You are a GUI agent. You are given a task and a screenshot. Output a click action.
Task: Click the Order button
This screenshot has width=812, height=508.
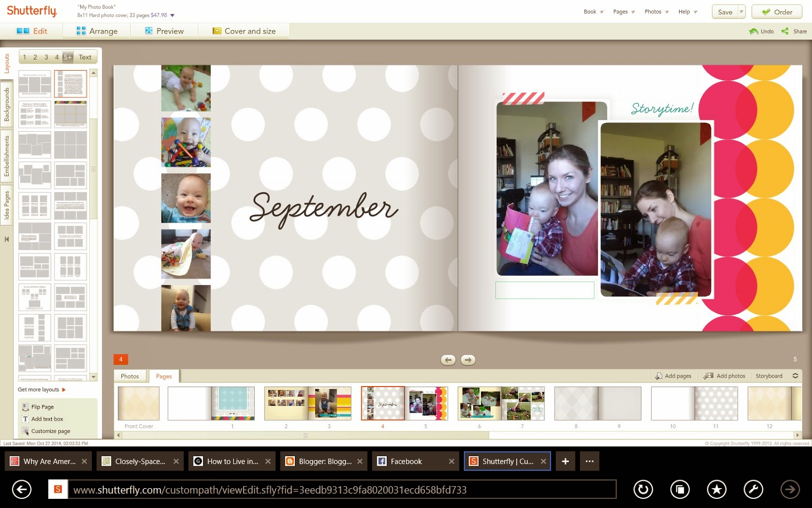777,12
